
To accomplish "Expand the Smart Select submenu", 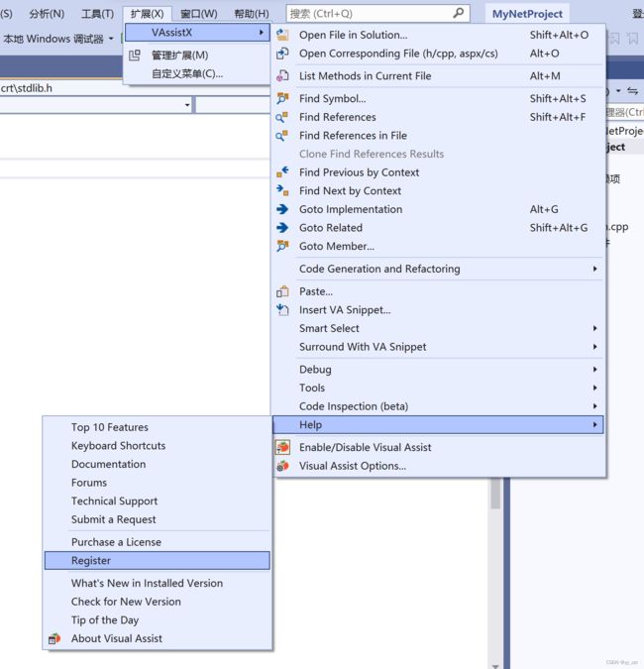I will pyautogui.click(x=594, y=328).
